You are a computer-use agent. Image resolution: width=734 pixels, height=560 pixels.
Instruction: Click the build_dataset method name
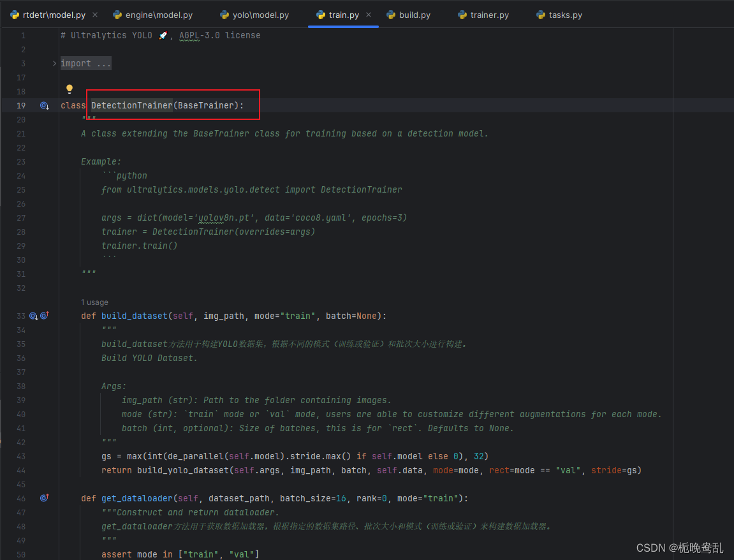135,316
